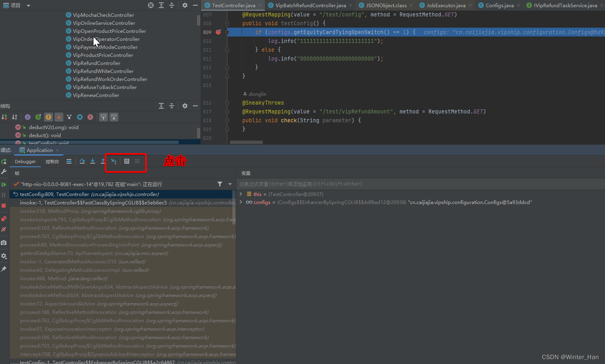Image resolution: width=605 pixels, height=364 pixels.
Task: Switch to TestController.java tab
Action: (x=233, y=5)
